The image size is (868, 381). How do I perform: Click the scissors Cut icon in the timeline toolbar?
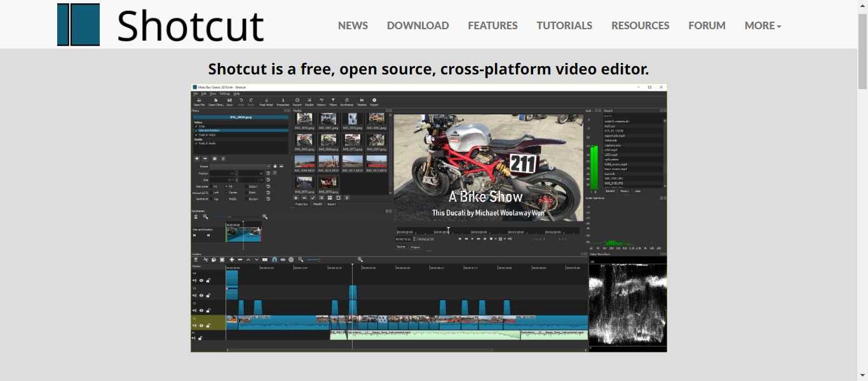click(207, 260)
